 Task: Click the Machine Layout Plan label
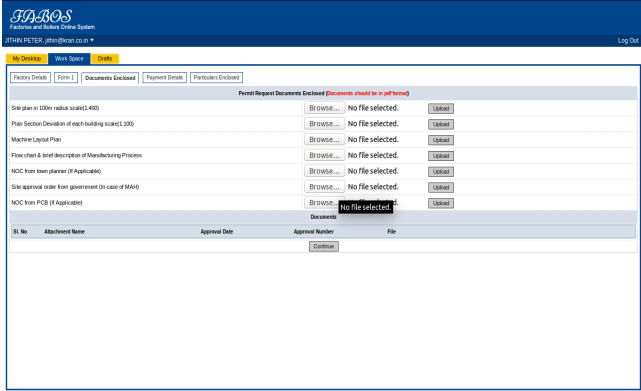(x=36, y=139)
